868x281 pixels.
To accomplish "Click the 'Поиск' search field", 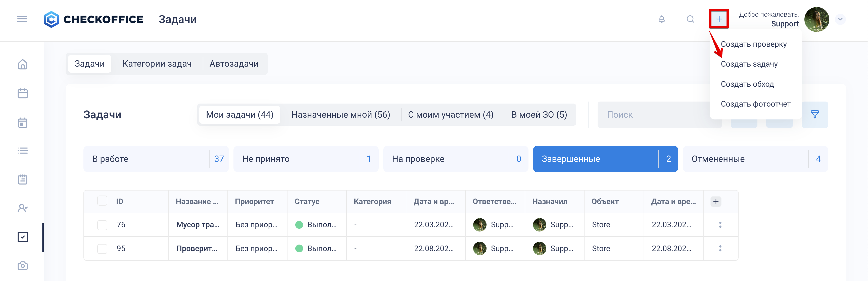I will click(x=654, y=115).
